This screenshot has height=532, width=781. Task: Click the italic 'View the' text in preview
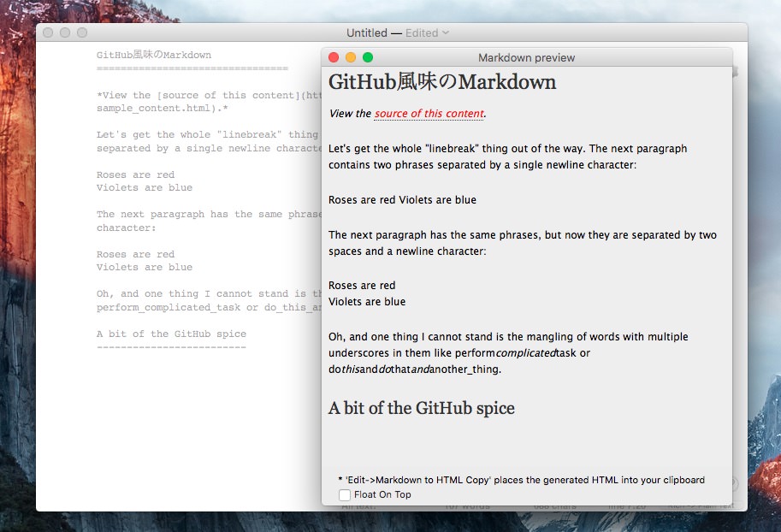[350, 114]
